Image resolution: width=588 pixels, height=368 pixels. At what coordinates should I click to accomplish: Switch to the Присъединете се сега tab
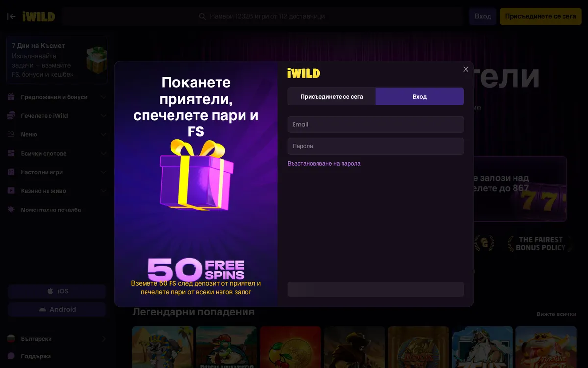pyautogui.click(x=332, y=97)
